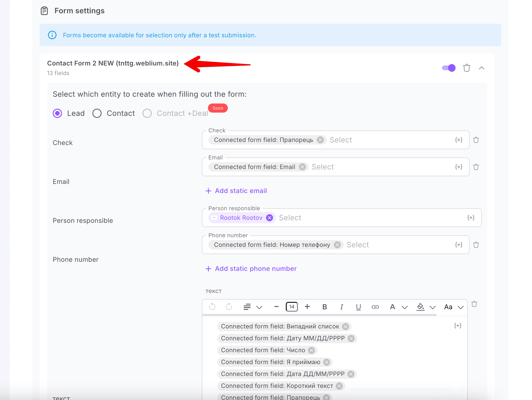Viewport: 532px width, 400px height.
Task: Click the font size 14 box
Action: tap(292, 307)
